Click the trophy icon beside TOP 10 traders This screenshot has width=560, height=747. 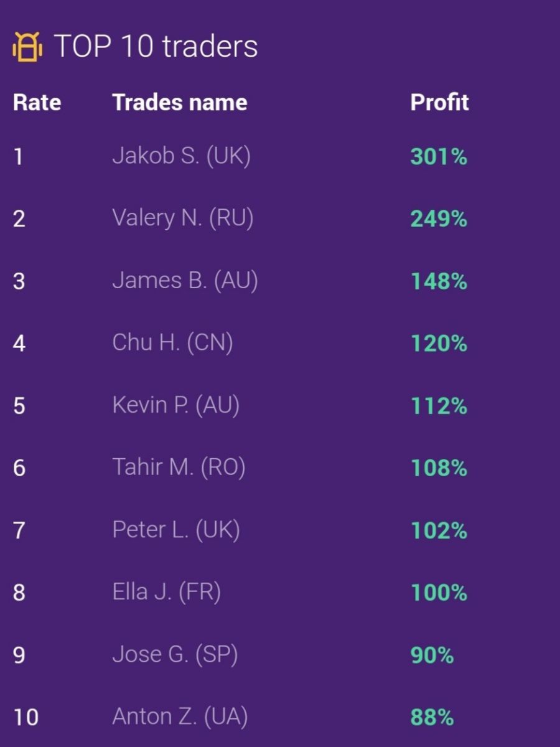[27, 47]
